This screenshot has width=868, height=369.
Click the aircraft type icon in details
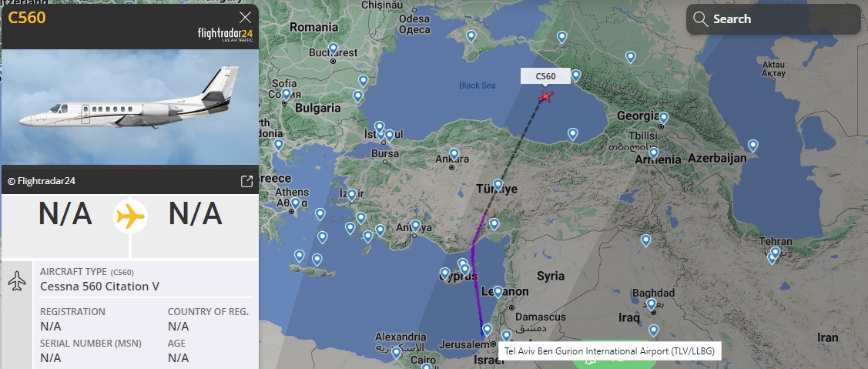[17, 281]
